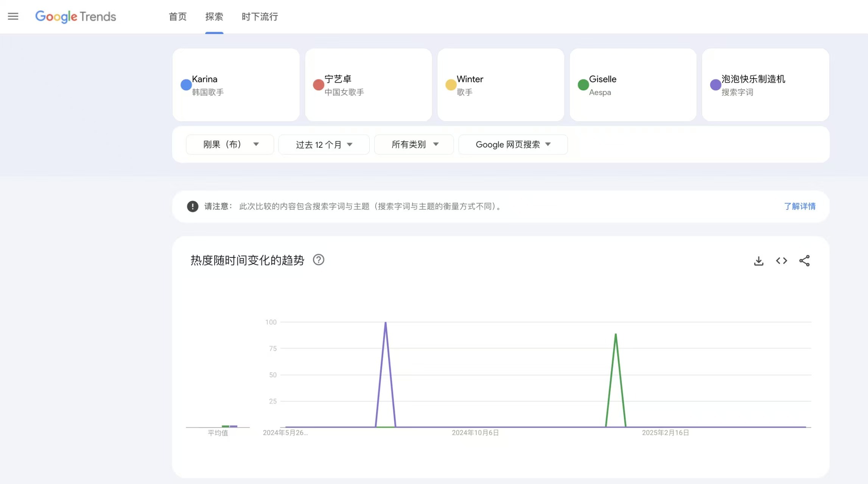Screen dimensions: 868x484
Task: Edit the Karina search term card
Action: [236, 85]
